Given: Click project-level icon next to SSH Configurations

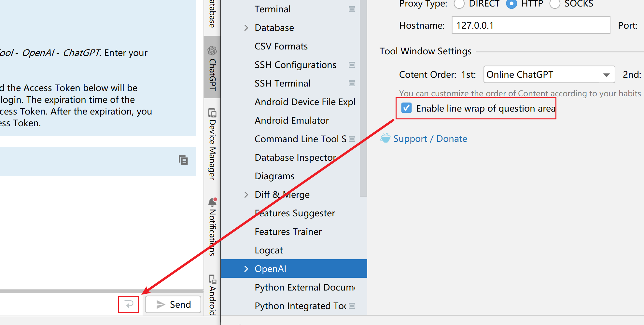Looking at the screenshot, I should tap(352, 65).
